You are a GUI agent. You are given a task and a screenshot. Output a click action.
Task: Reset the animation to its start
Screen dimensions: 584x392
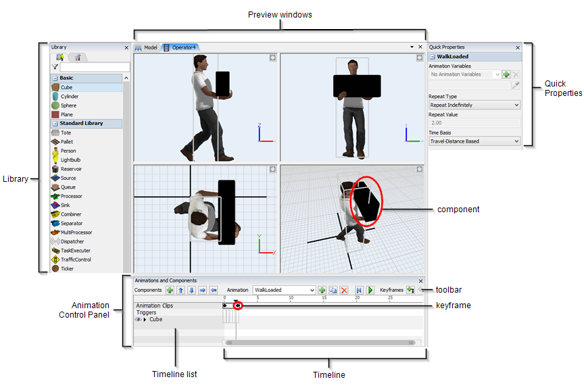359,290
